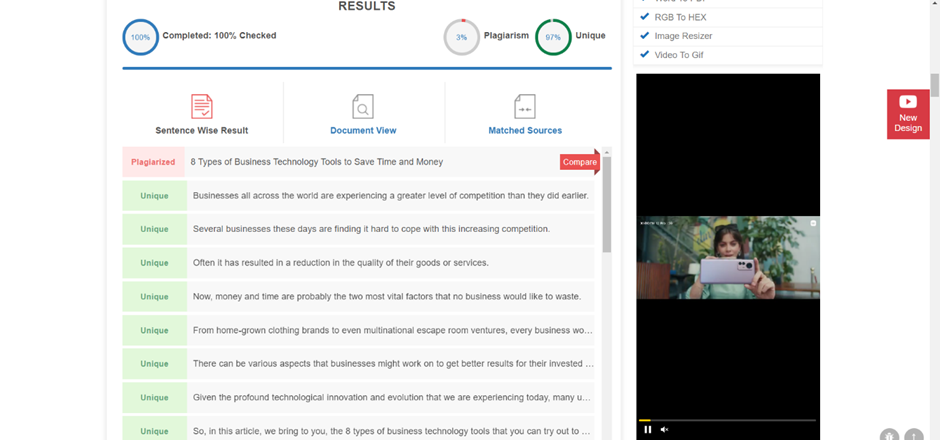Open the Video To Gif tool link
The width and height of the screenshot is (940, 440).
[679, 55]
